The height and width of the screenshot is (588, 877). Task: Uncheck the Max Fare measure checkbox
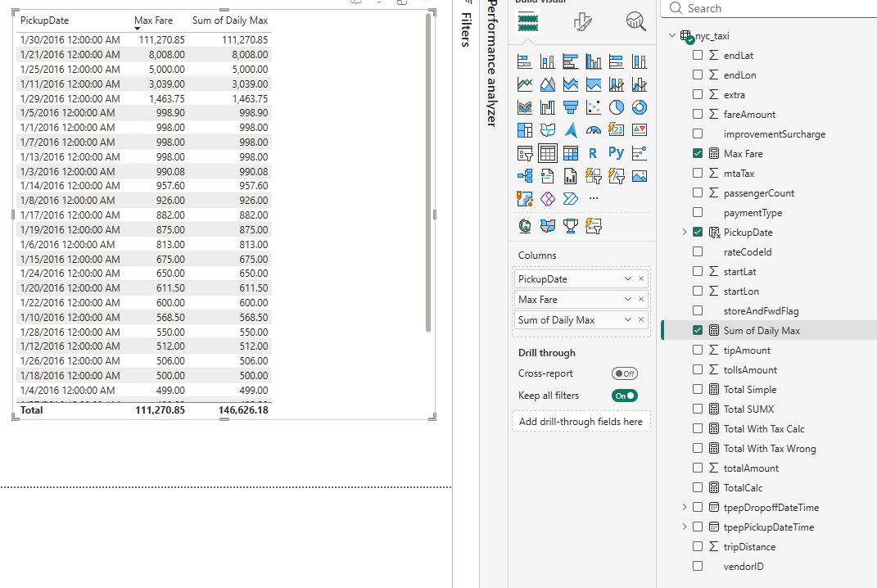(698, 153)
